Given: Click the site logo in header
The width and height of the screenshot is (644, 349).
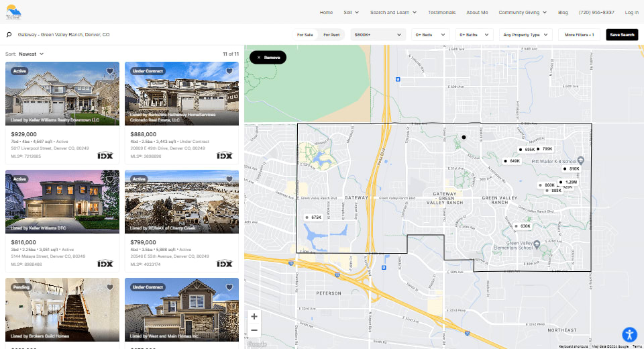Looking at the screenshot, I should click(x=13, y=12).
